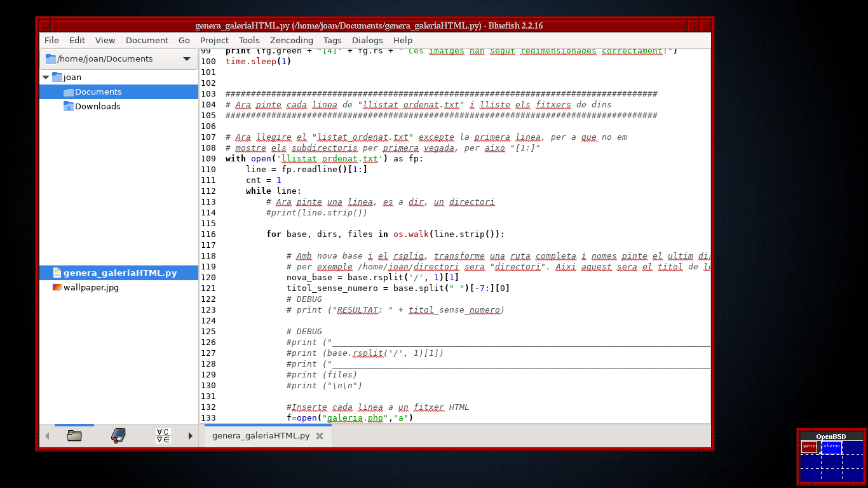Click '#print(line.strip())' comment on line 114
The image size is (868, 488).
317,213
